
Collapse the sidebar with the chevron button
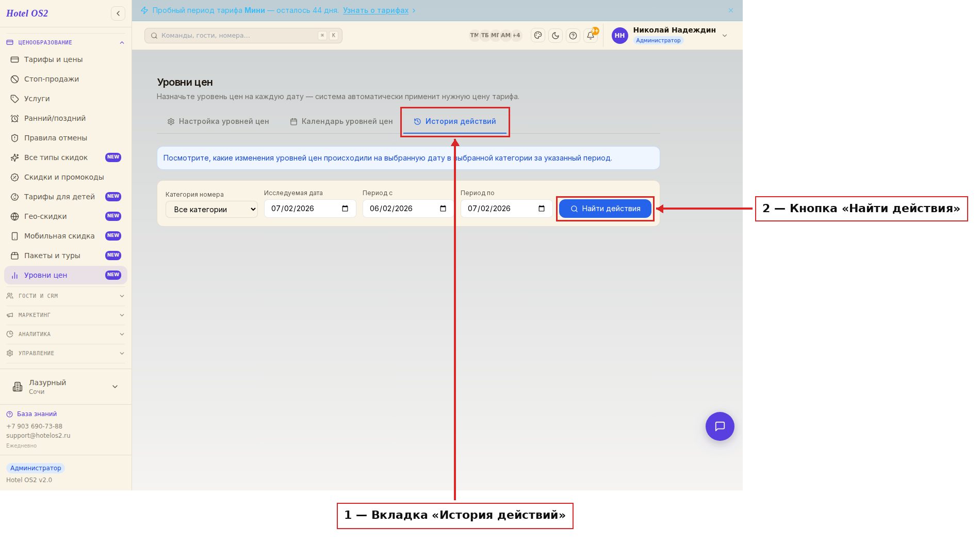coord(118,13)
